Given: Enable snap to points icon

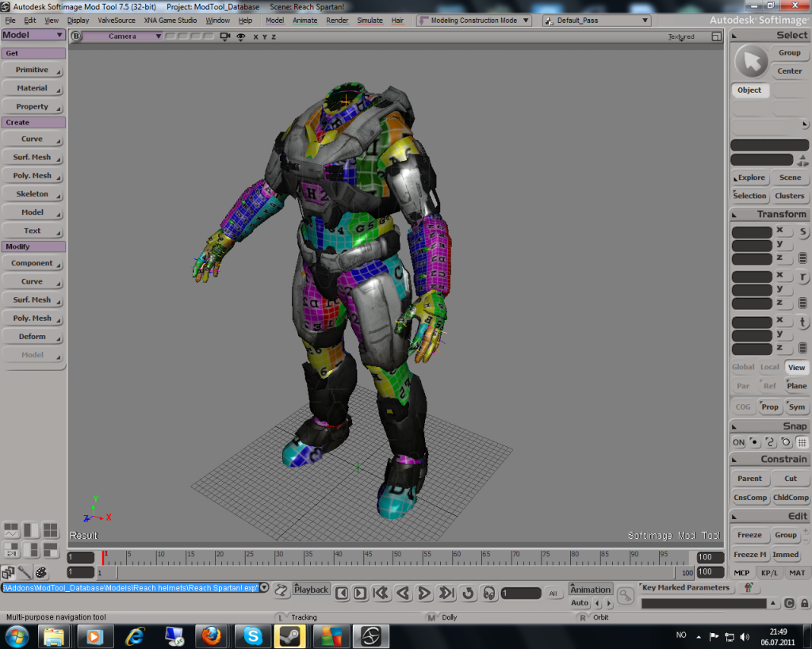Looking at the screenshot, I should 755,442.
